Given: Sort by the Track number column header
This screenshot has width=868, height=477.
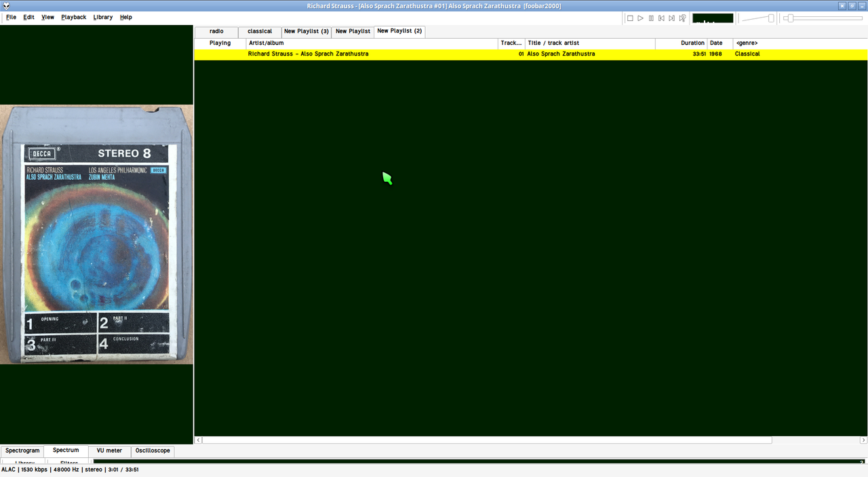Looking at the screenshot, I should (511, 43).
